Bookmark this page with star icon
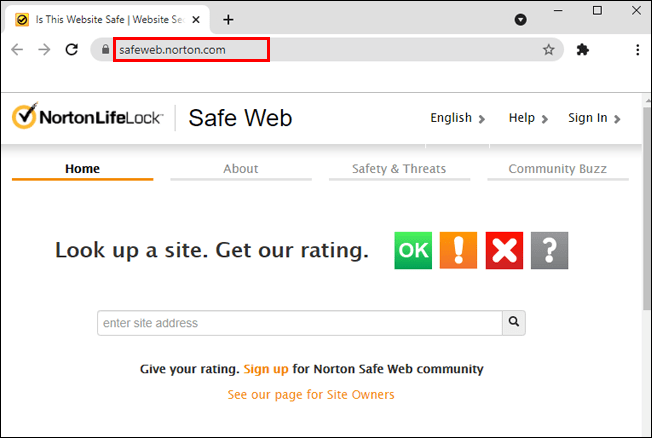The image size is (652, 438). click(x=548, y=49)
